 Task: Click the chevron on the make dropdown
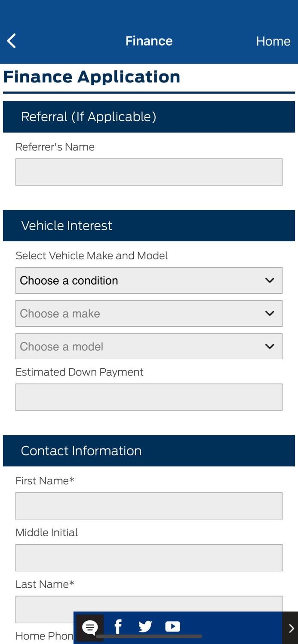[270, 313]
